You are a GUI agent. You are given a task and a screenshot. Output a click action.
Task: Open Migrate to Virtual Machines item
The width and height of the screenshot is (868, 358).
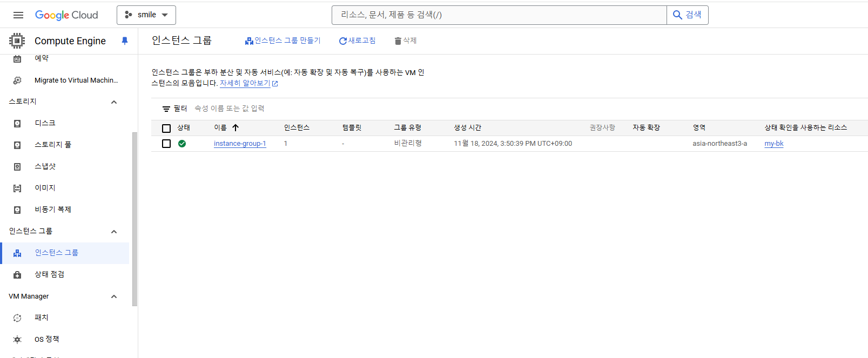76,80
